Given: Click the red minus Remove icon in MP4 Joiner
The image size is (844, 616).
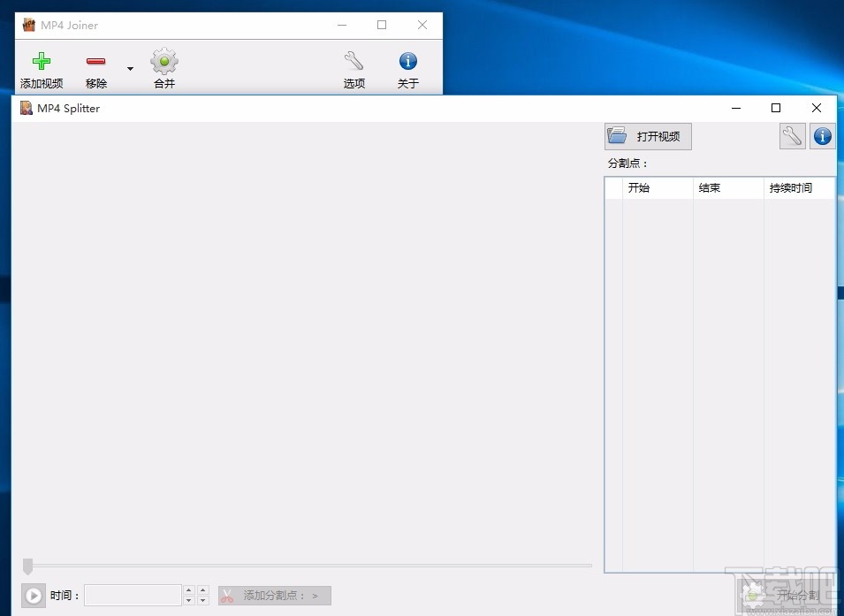Looking at the screenshot, I should (x=95, y=61).
